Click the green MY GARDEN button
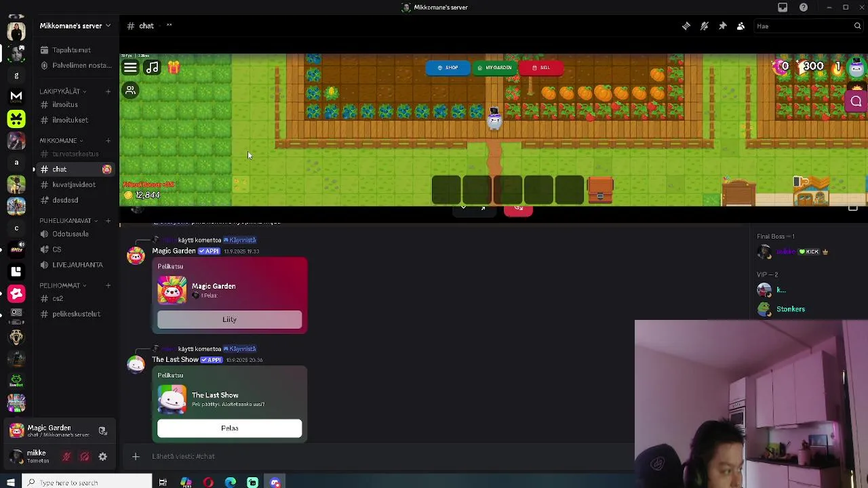This screenshot has height=488, width=868. click(x=494, y=68)
